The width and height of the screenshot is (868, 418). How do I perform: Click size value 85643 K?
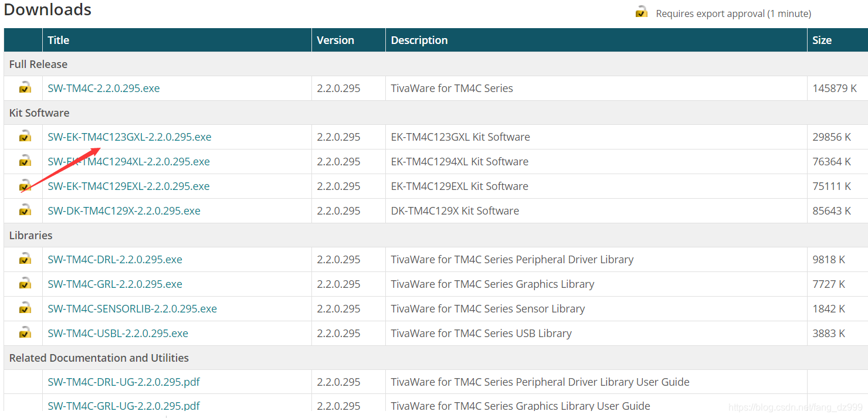pos(832,211)
